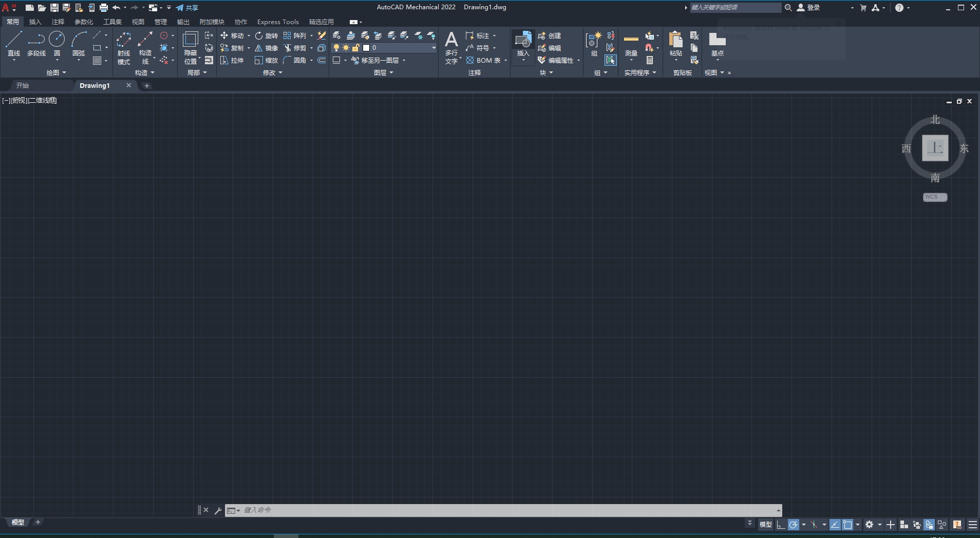This screenshot has height=538, width=980.
Task: Click the 创建 create block tool
Action: click(550, 35)
